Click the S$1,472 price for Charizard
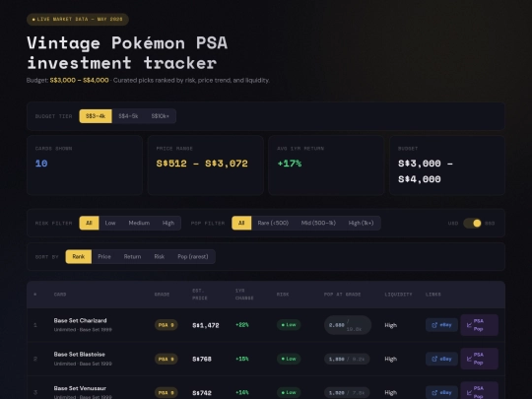532x399 pixels. click(206, 325)
